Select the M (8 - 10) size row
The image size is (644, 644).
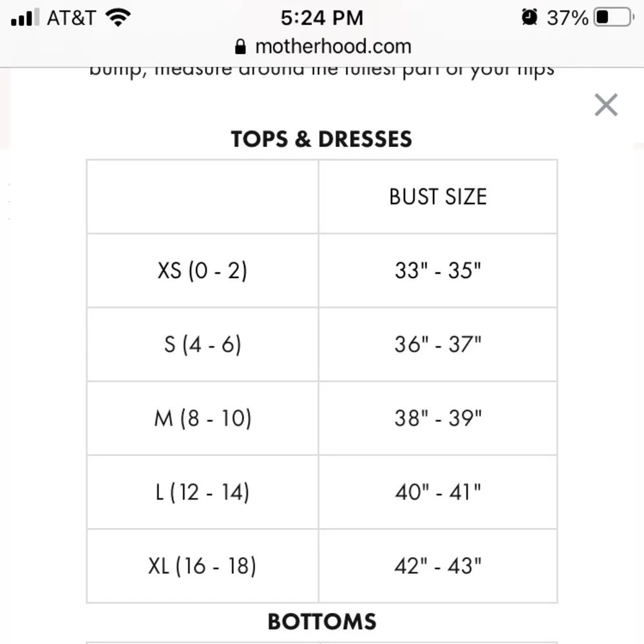pos(202,418)
